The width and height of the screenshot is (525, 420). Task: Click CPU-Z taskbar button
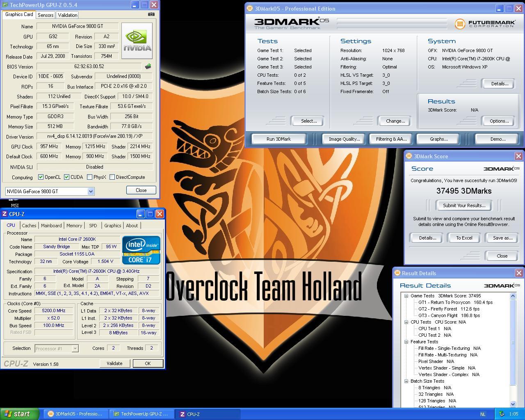[x=208, y=414]
